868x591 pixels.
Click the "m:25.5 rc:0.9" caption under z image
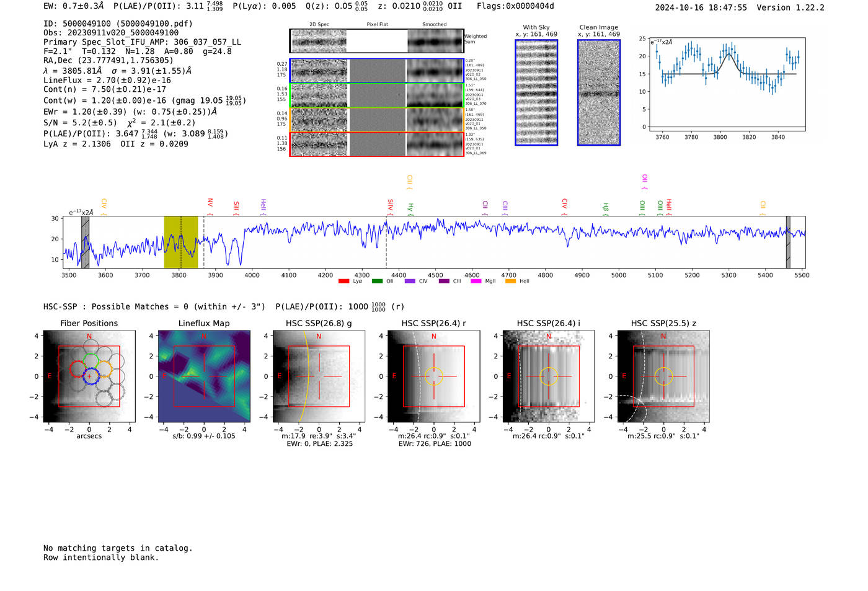pos(663,436)
